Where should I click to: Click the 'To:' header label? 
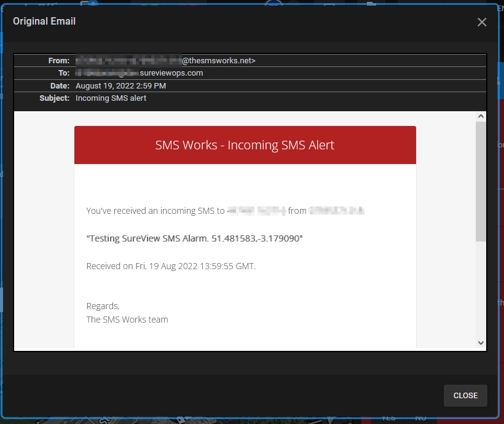click(64, 73)
